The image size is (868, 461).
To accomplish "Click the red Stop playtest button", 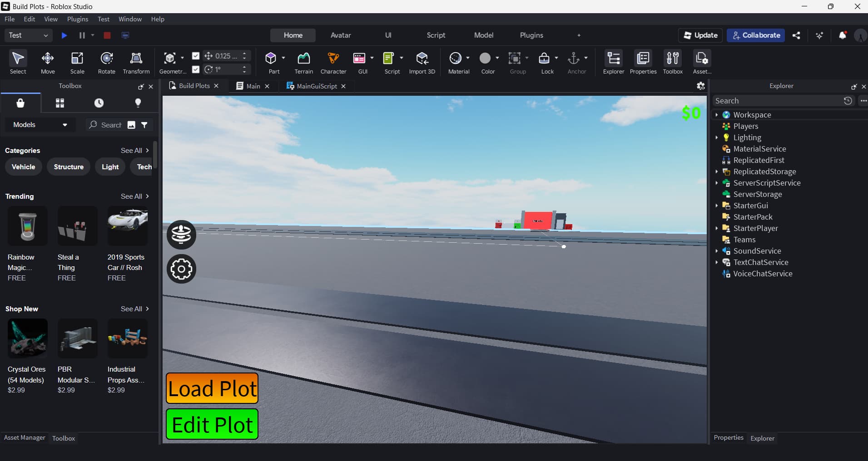I will click(107, 35).
